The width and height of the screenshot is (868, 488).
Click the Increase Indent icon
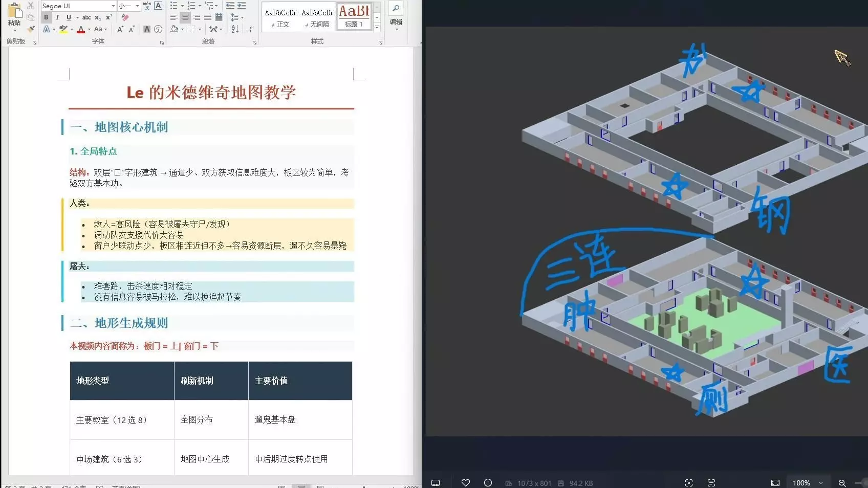(x=242, y=6)
